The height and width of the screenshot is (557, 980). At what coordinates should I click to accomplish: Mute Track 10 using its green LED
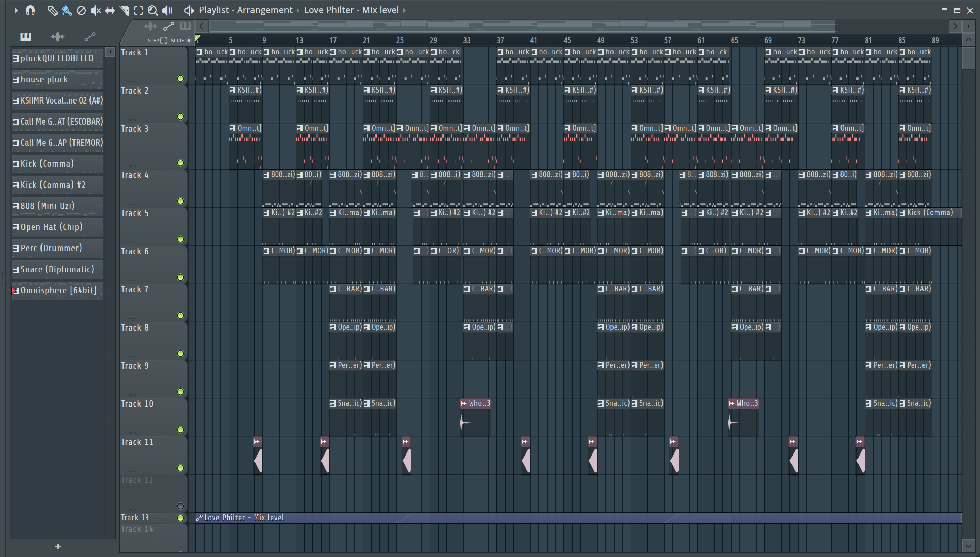tap(180, 430)
